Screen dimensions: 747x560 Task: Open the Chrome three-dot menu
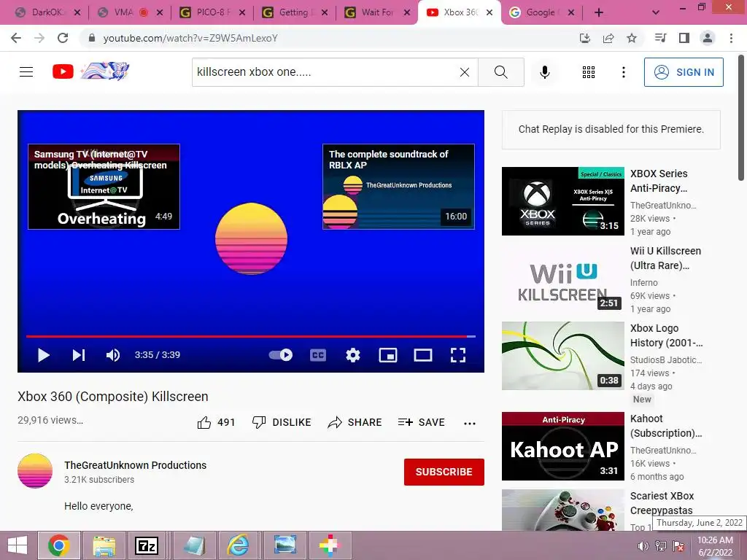coord(731,38)
